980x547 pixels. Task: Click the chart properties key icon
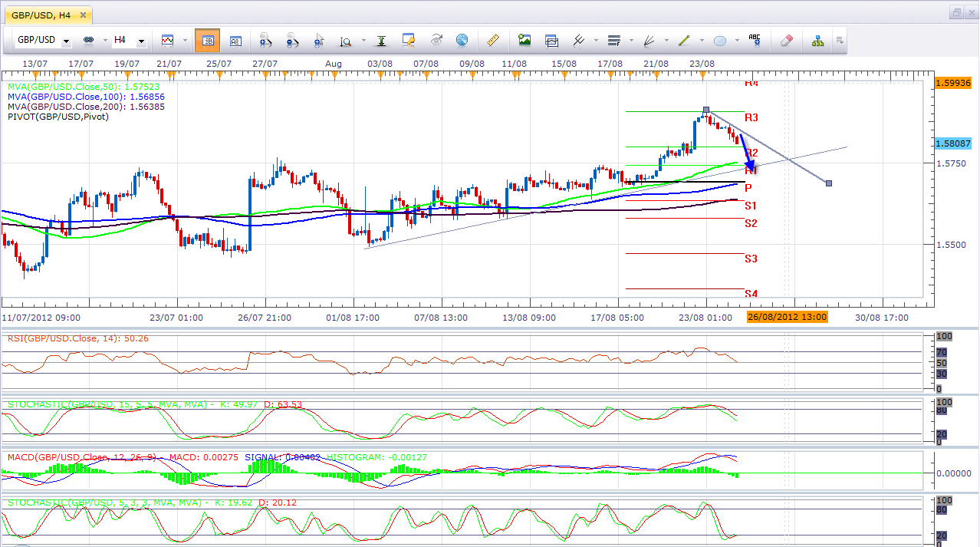tap(409, 40)
